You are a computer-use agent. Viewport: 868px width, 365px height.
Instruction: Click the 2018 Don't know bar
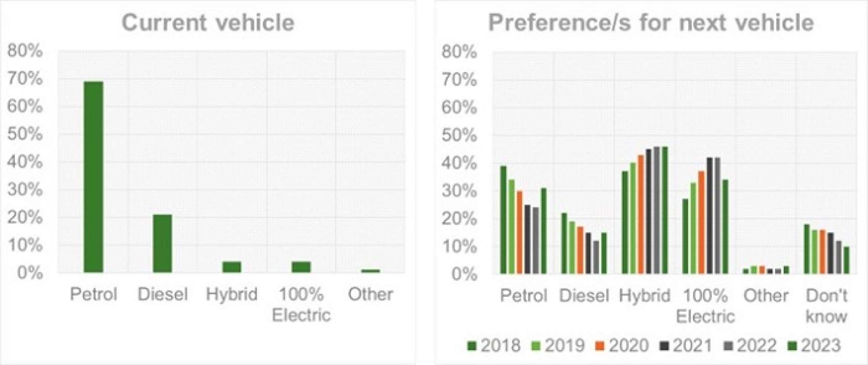(807, 249)
